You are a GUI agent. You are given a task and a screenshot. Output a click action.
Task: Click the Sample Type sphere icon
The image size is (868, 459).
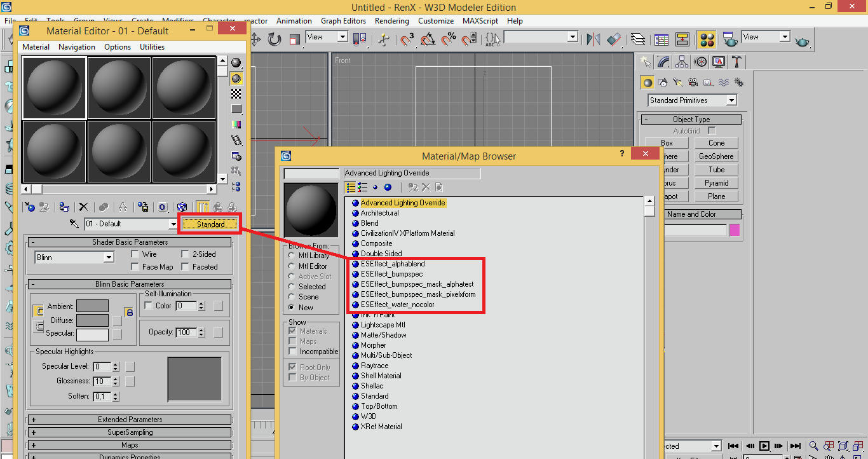pos(236,63)
